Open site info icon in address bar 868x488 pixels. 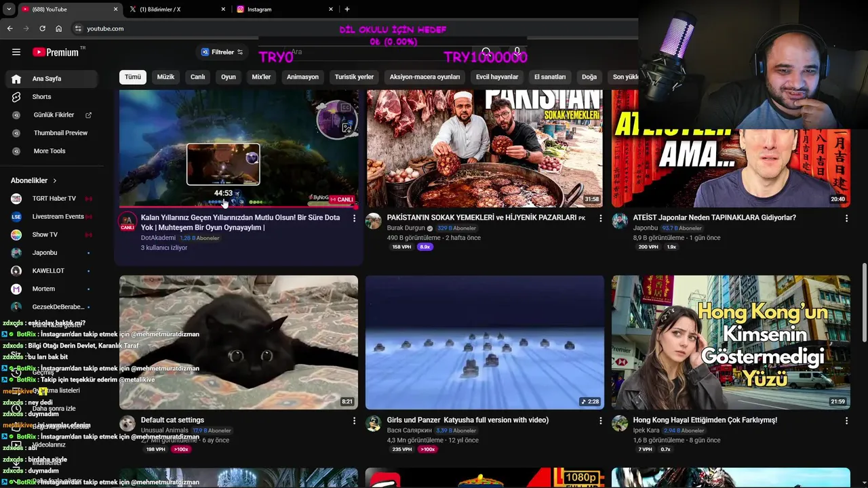click(x=78, y=28)
